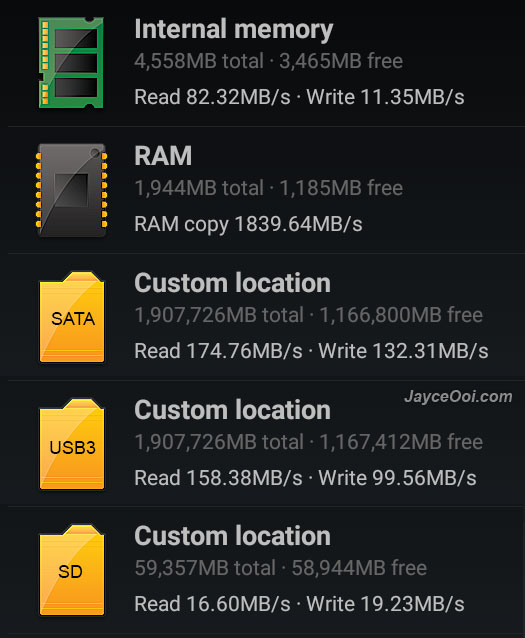Select the 59,357MB total 58,944MB free text
Screen dimensions: 525x638
tap(280, 568)
